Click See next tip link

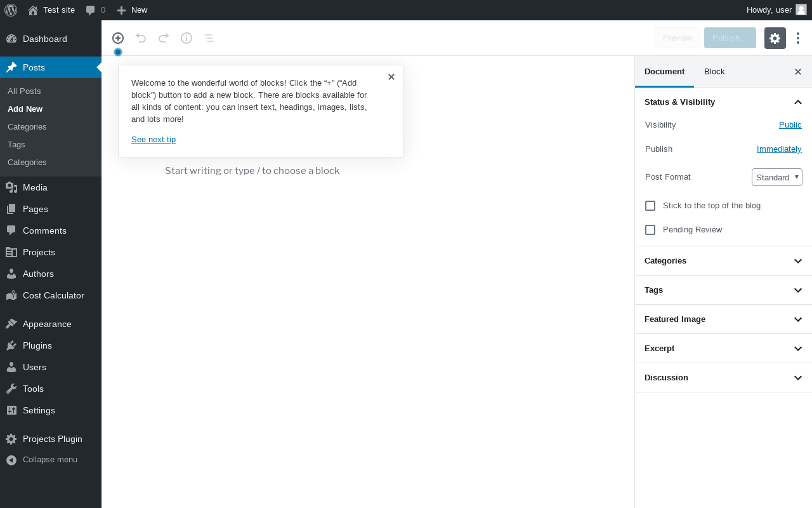pos(154,140)
